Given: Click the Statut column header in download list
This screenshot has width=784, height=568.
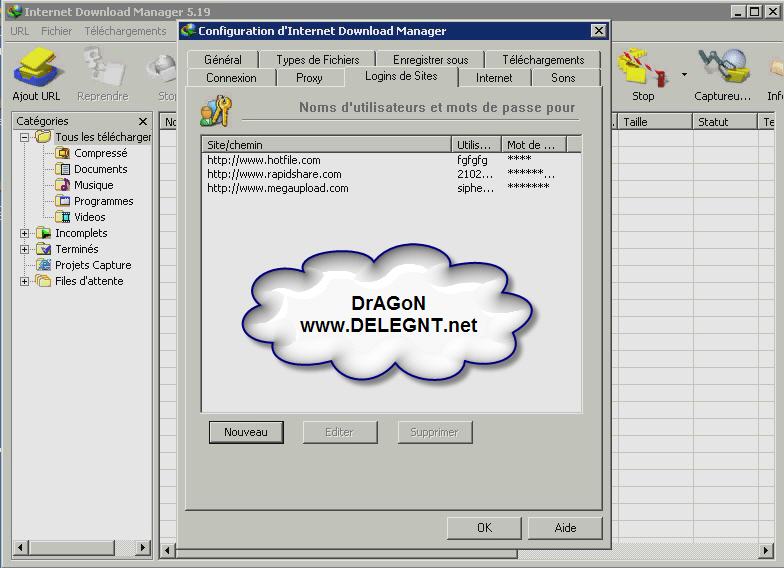Looking at the screenshot, I should pos(724,122).
